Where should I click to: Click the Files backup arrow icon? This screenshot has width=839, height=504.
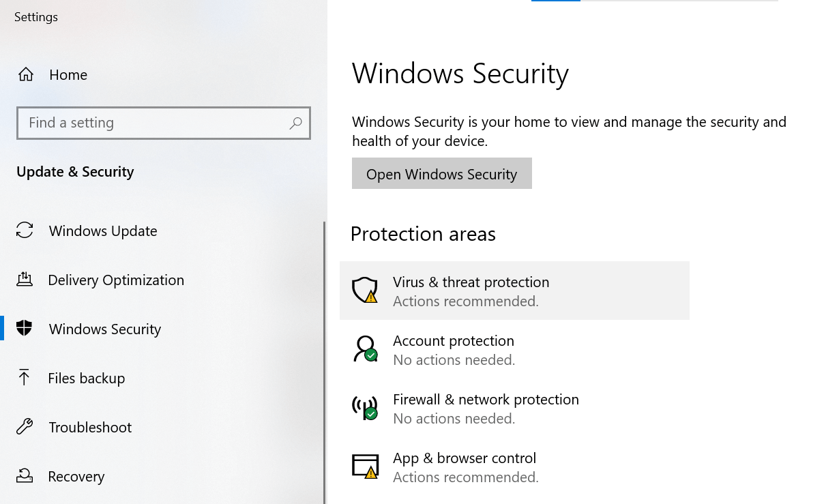coord(25,378)
